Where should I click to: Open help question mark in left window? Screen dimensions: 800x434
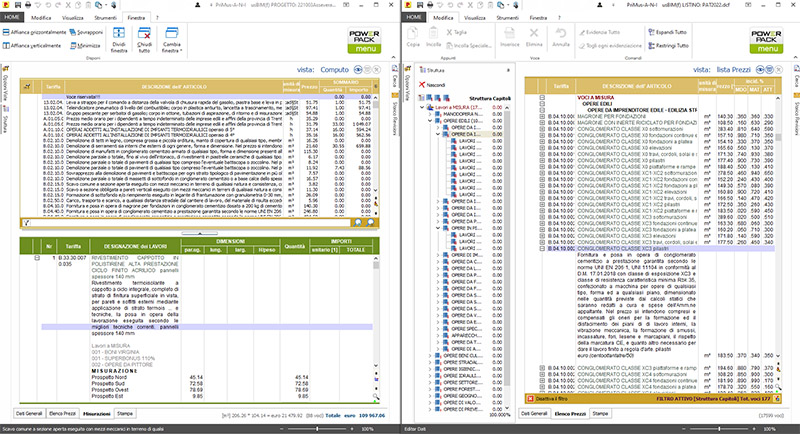point(157,17)
